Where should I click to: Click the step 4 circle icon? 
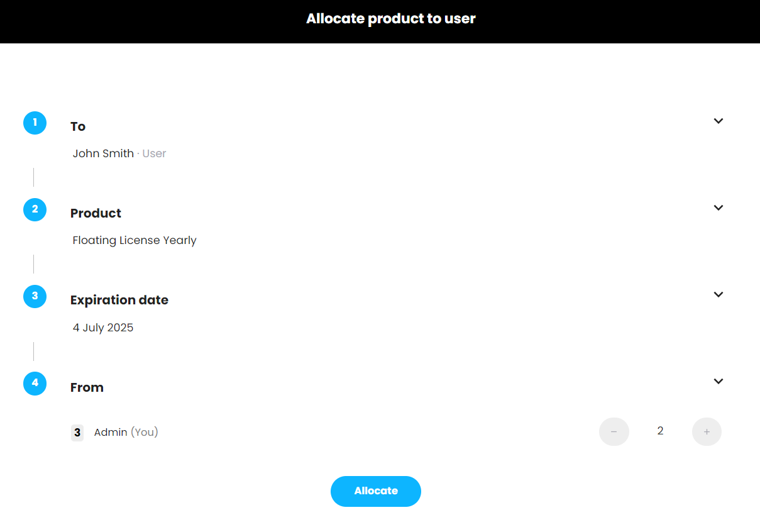(35, 383)
